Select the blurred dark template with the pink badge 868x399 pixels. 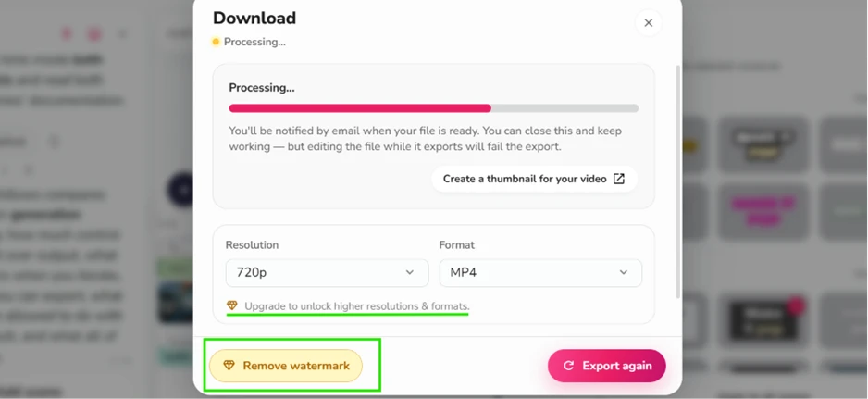coord(763,319)
